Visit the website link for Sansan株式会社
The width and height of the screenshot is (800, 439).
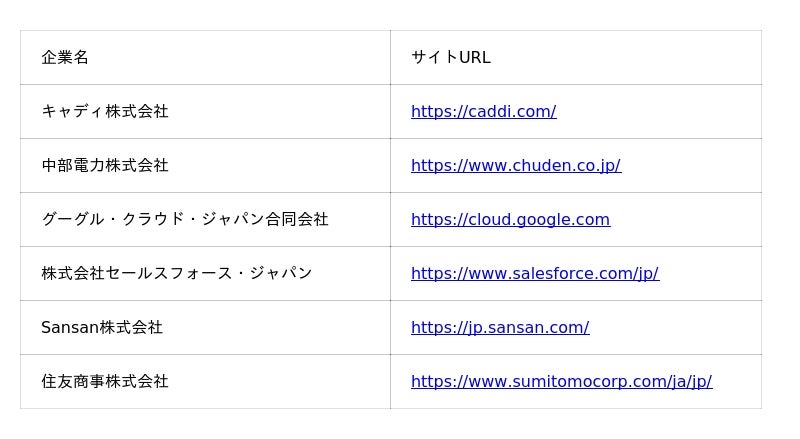tap(499, 328)
